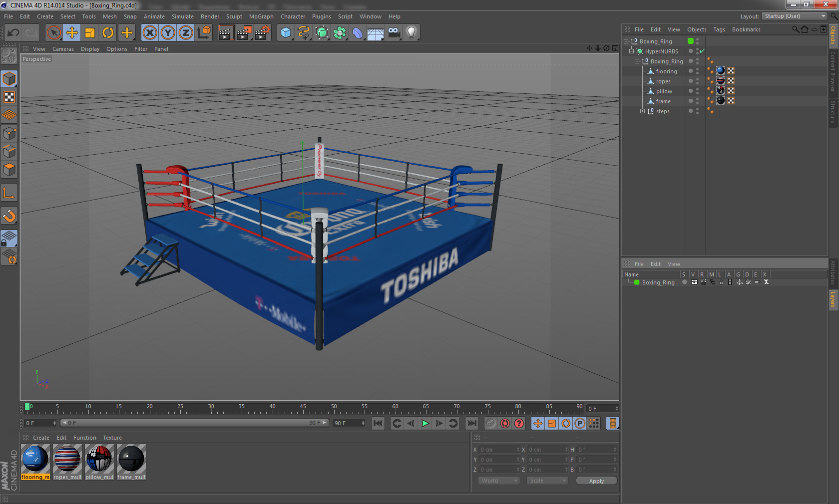
Task: Open the Sculpt menu
Action: pyautogui.click(x=234, y=16)
